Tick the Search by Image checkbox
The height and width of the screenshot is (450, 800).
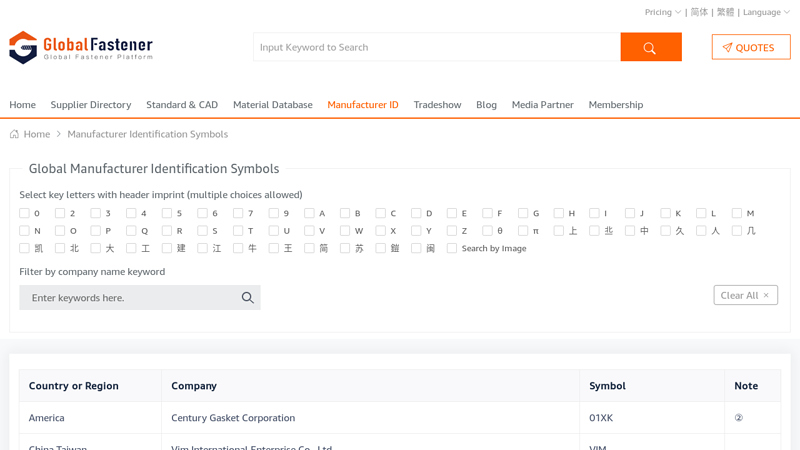pos(452,248)
